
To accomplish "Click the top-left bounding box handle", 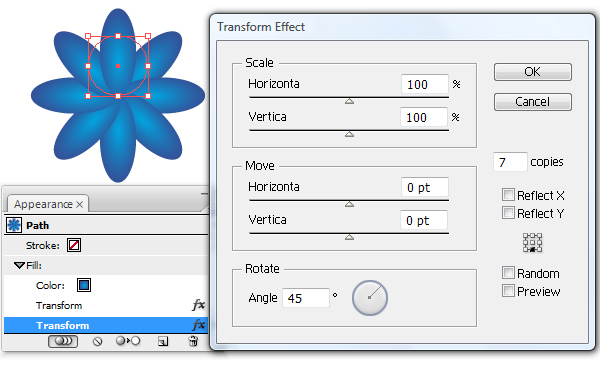I will pyautogui.click(x=88, y=36).
